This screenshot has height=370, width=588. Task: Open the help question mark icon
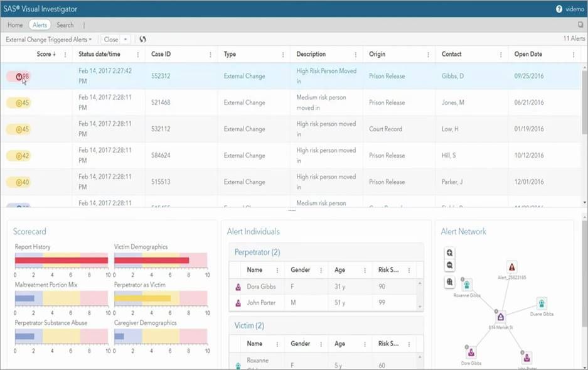click(559, 9)
